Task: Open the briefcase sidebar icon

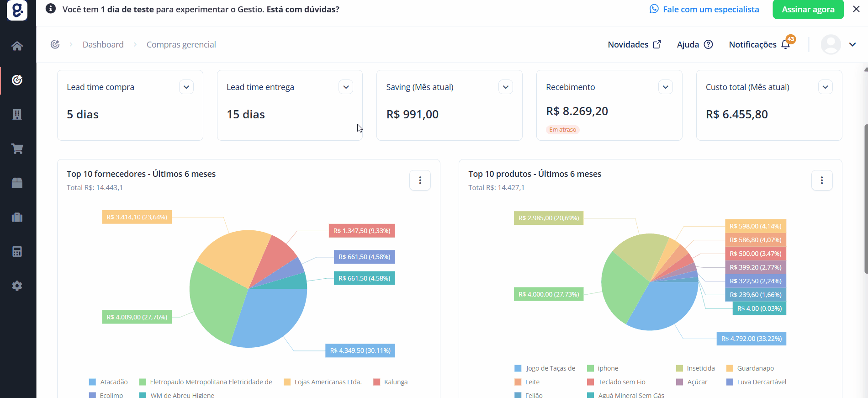Action: 17,217
